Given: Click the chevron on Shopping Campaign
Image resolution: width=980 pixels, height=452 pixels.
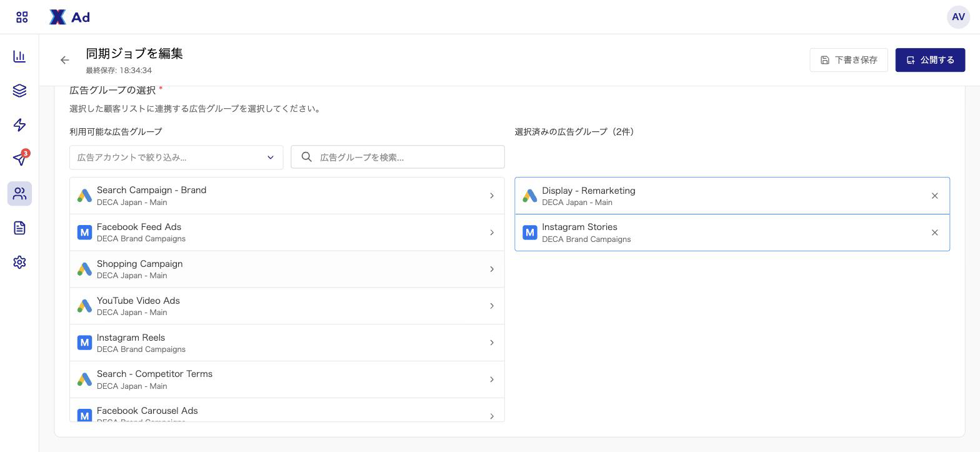Looking at the screenshot, I should click(492, 269).
